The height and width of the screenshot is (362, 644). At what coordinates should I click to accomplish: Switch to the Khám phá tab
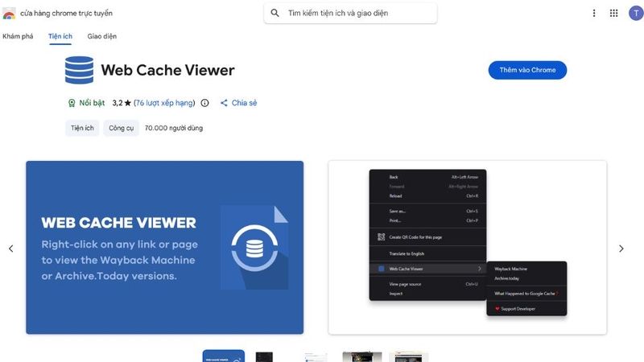(x=18, y=36)
